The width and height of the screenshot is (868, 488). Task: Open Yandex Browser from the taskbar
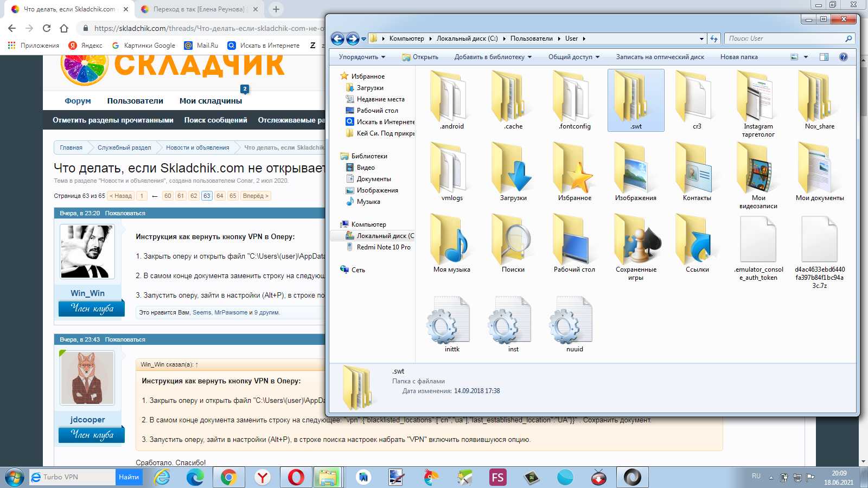tap(263, 477)
